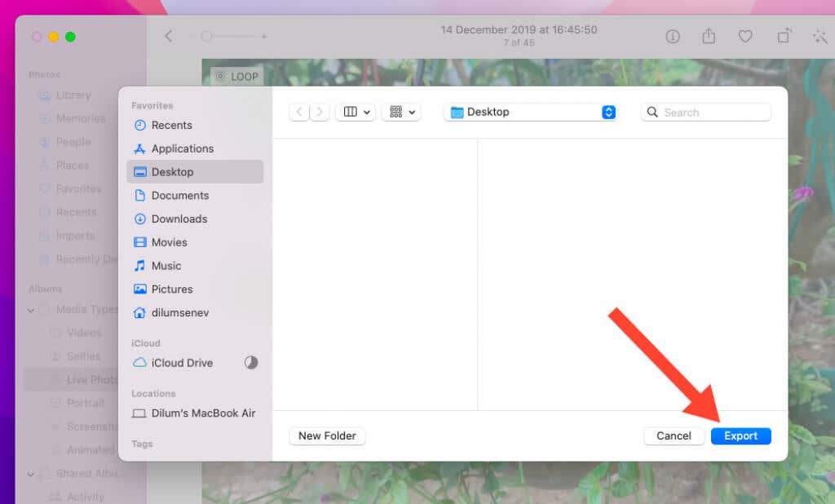Open photo Info in Photos toolbar
The image size is (835, 504).
673,36
